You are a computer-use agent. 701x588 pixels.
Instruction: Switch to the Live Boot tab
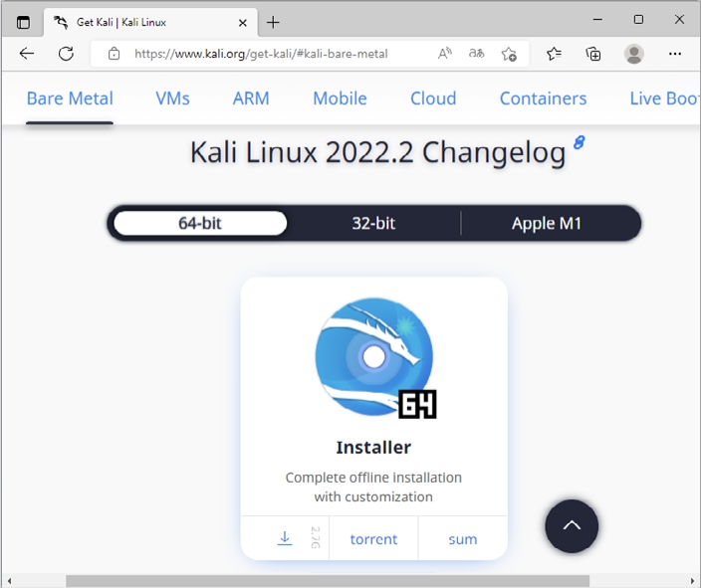[664, 98]
